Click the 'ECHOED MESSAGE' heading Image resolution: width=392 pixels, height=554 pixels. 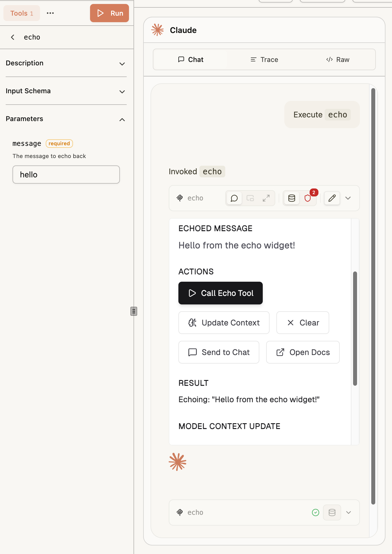[215, 228]
